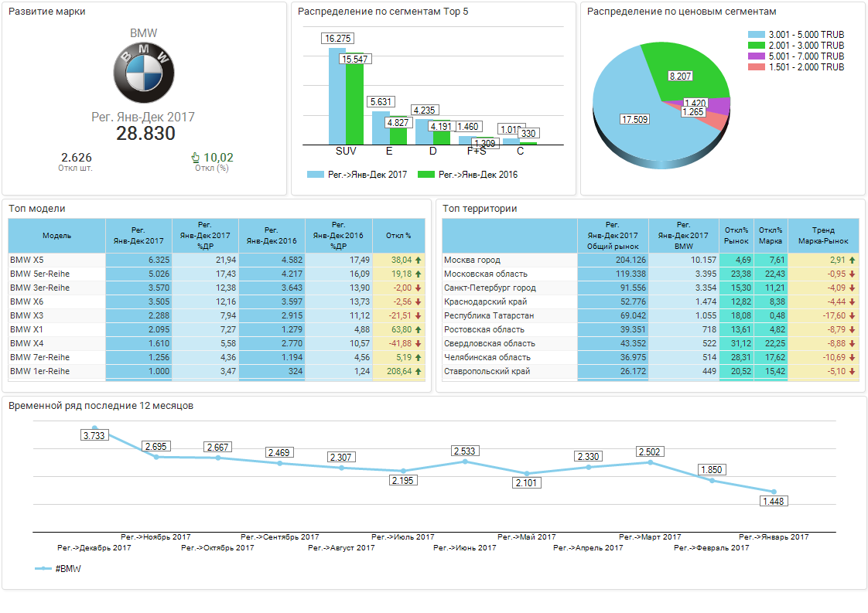The image size is (868, 613).
Task: Click the blue D segment bar labeled 4.235
Action: [423, 132]
